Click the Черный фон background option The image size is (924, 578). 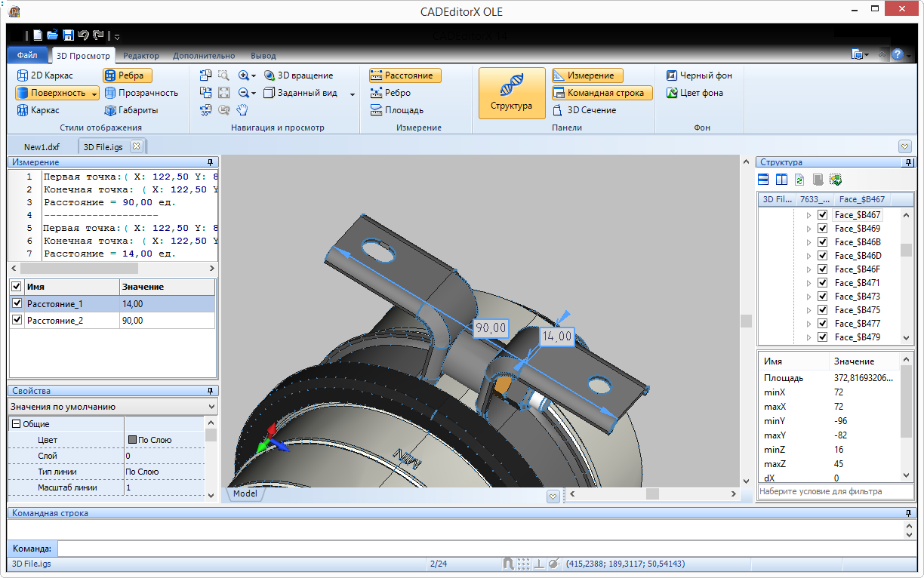tap(698, 75)
